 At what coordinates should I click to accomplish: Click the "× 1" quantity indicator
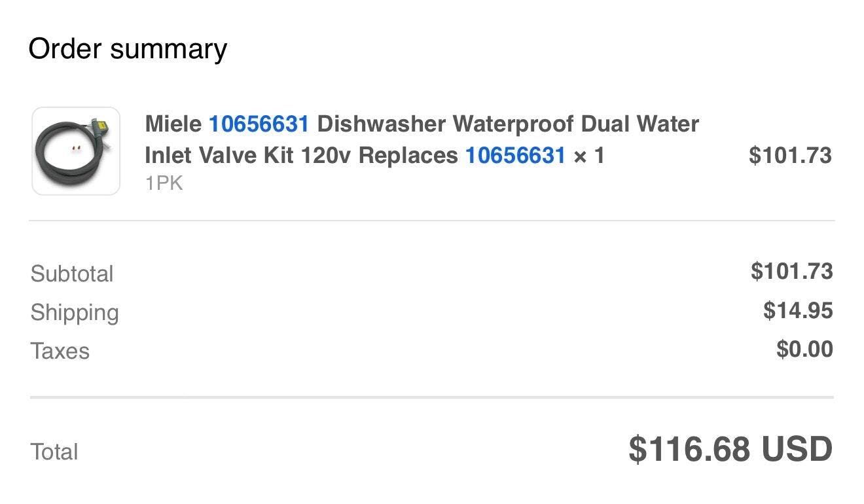(x=589, y=156)
